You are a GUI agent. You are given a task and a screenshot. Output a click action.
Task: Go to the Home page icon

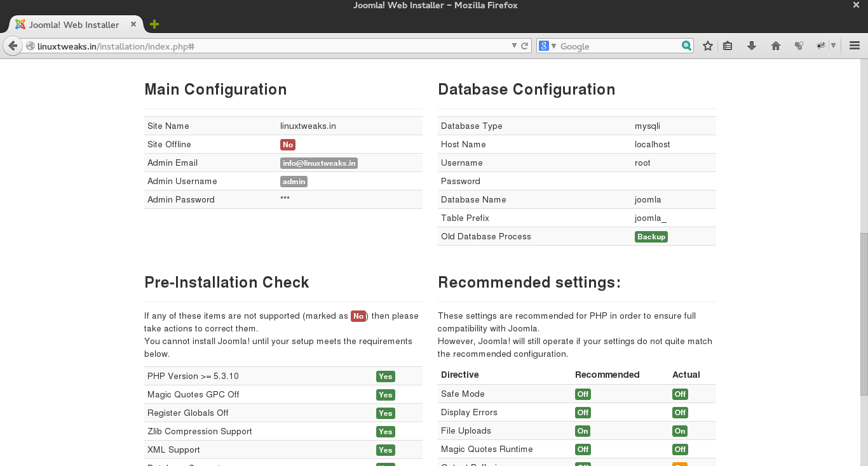click(775, 46)
